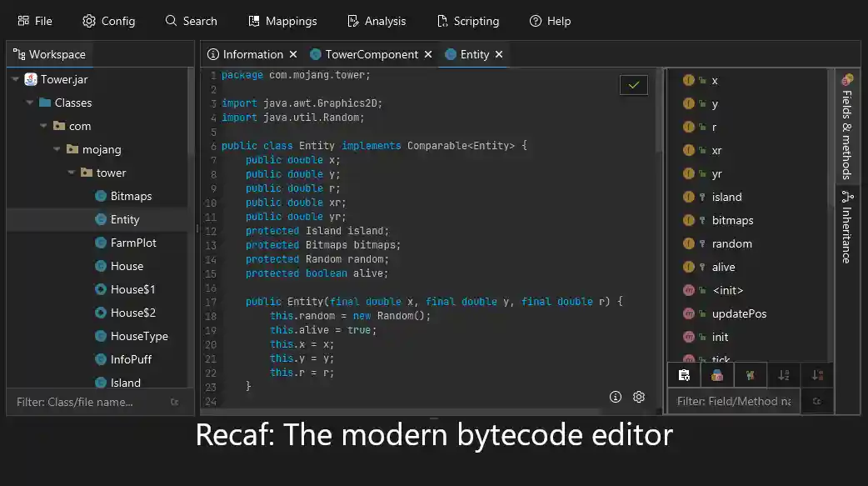Close the Information tab
Viewport: 868px width, 486px height.
pos(293,54)
